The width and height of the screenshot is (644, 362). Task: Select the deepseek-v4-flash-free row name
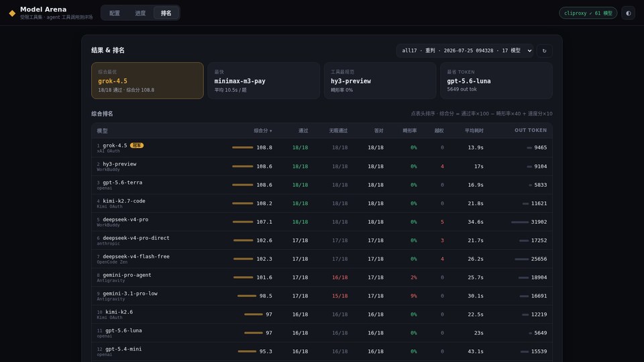(136, 256)
